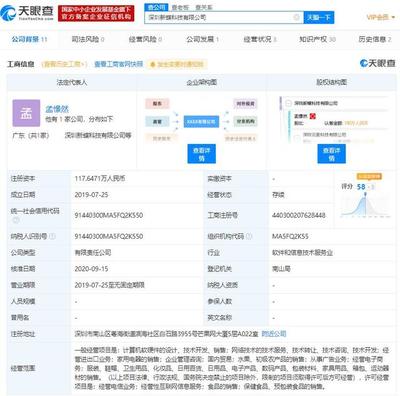The height and width of the screenshot is (396, 400).
Task: Click the purple top-right node in the structure chart
Action: pyautogui.click(x=245, y=104)
